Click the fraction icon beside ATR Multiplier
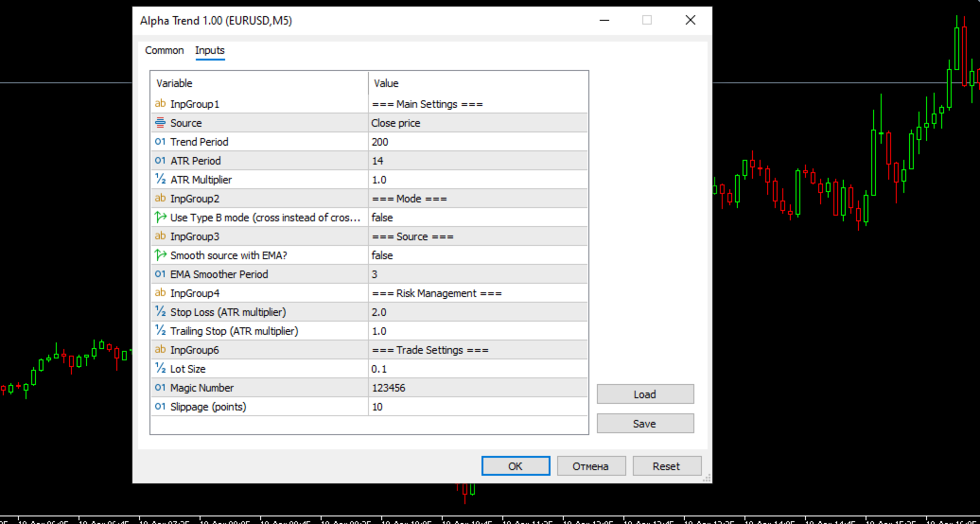The image size is (980, 524). pos(160,180)
